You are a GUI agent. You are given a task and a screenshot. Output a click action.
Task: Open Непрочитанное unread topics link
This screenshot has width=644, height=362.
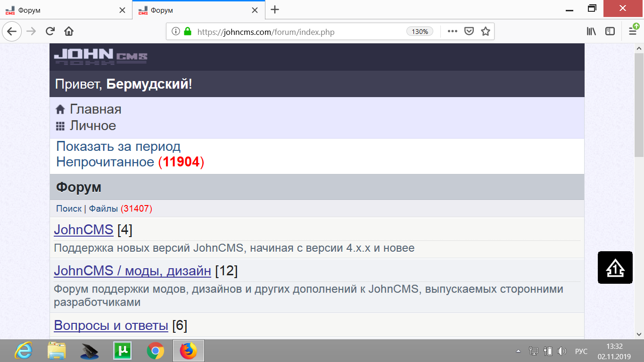pos(105,162)
